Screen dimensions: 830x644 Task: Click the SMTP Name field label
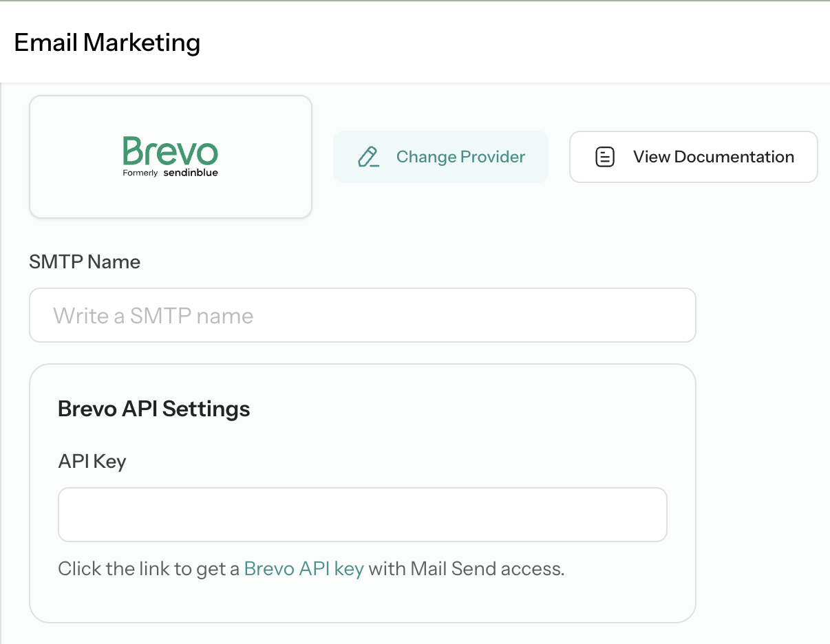point(85,261)
